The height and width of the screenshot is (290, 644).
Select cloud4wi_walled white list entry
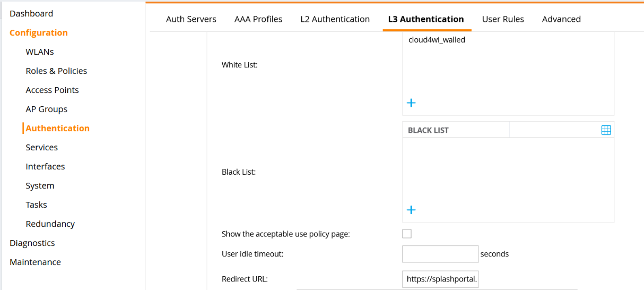click(437, 40)
